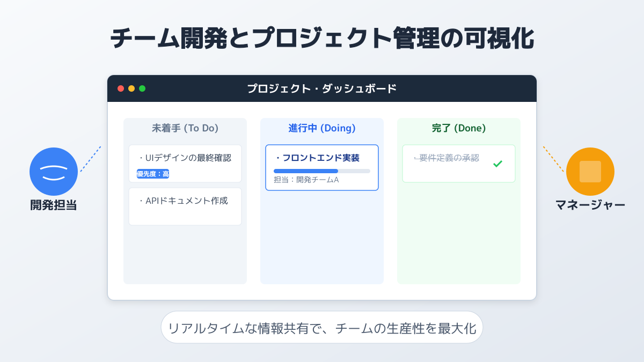Click the フロントエンド実装 progress bar
Viewport: 644px width, 362px height.
coord(322,171)
